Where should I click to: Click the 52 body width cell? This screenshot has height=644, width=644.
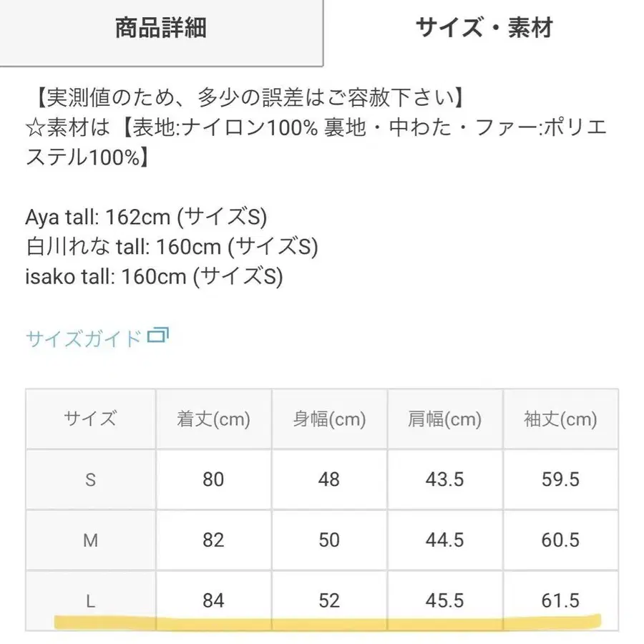(x=329, y=601)
